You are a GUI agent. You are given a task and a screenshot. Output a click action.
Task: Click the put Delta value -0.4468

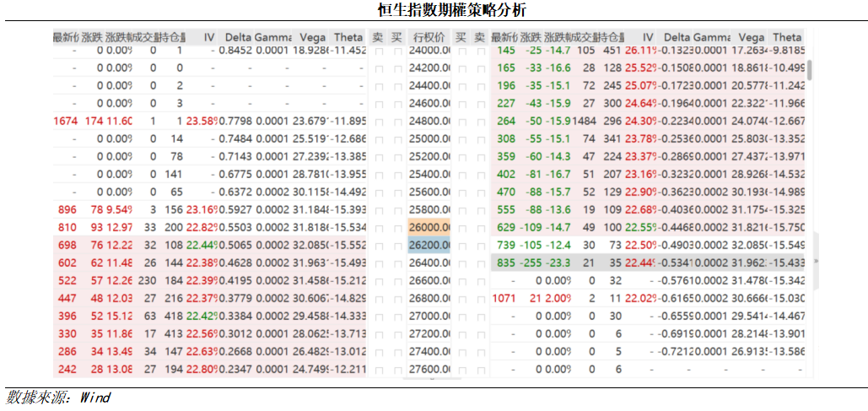coord(675,228)
